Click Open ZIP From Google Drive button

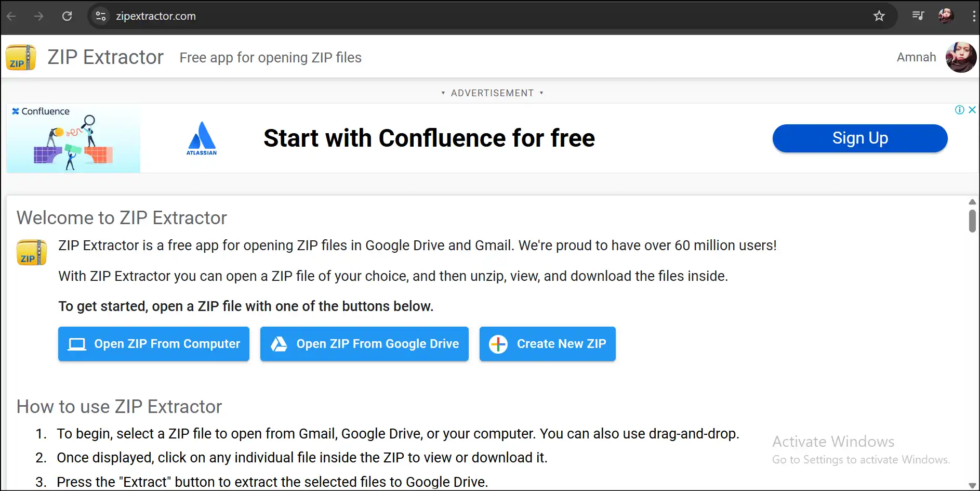(364, 344)
